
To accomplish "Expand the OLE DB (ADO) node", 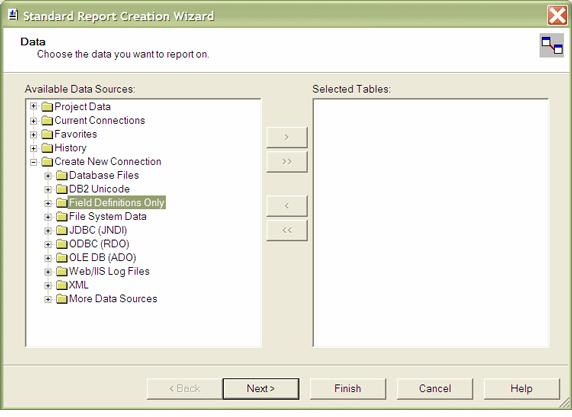I will click(x=48, y=258).
